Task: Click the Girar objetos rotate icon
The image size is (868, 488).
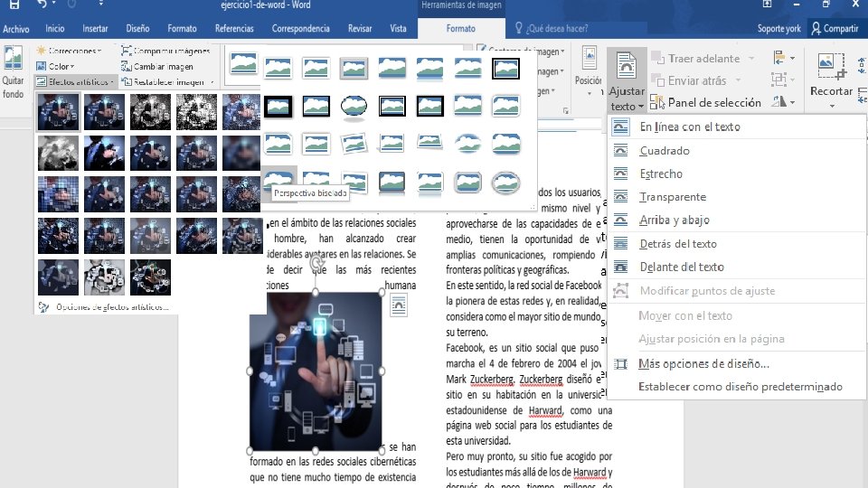Action: pos(778,101)
